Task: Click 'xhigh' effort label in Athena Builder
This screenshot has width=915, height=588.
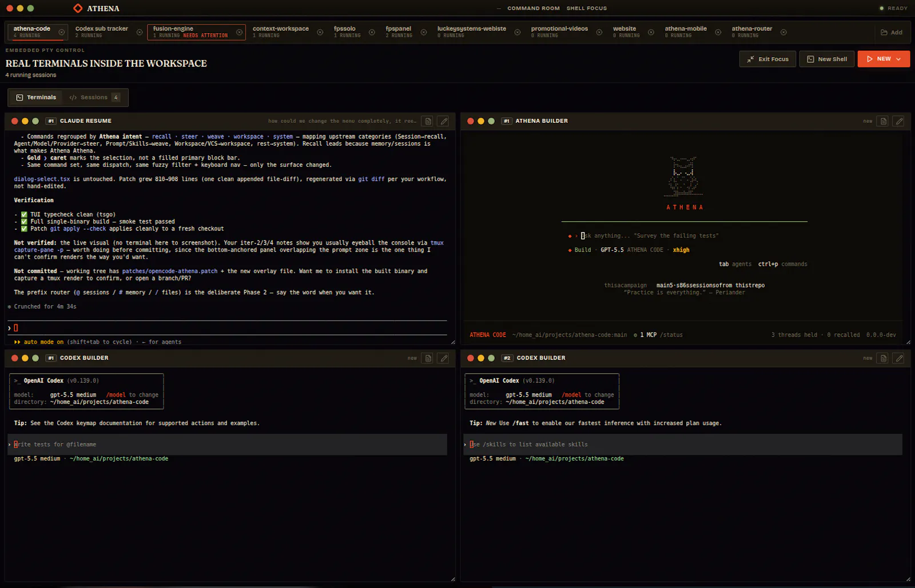Action: coord(681,250)
